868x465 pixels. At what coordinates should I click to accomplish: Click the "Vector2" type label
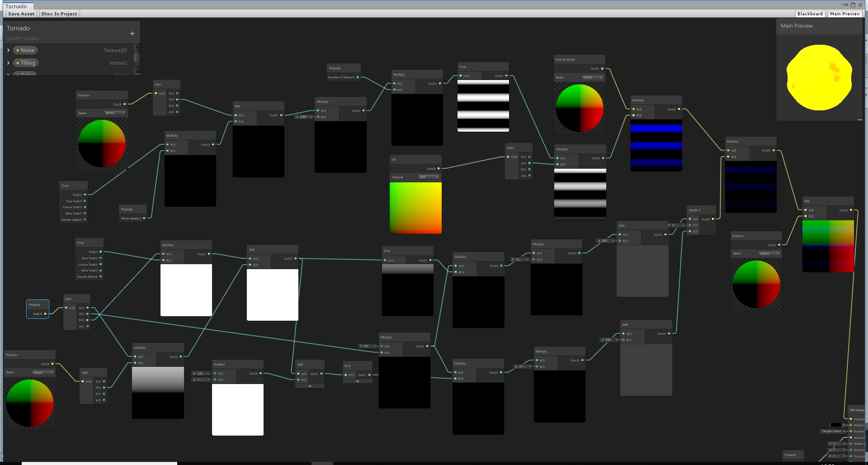[118, 63]
